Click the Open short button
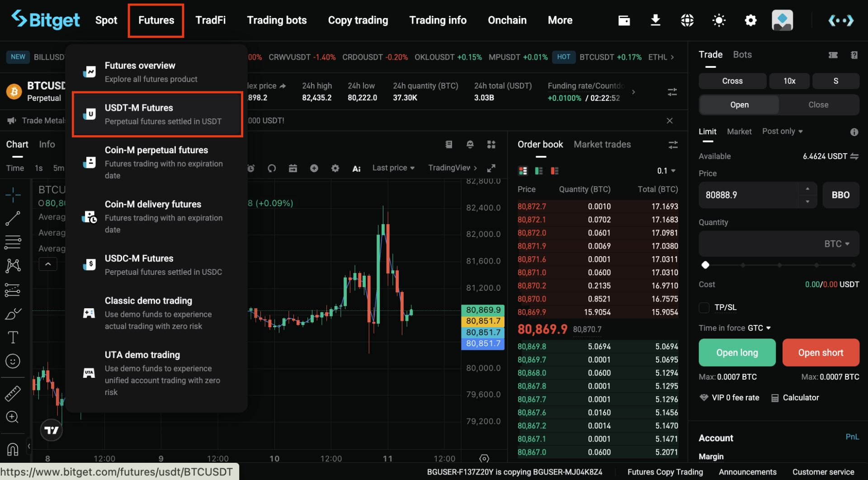The width and height of the screenshot is (868, 480). (821, 353)
